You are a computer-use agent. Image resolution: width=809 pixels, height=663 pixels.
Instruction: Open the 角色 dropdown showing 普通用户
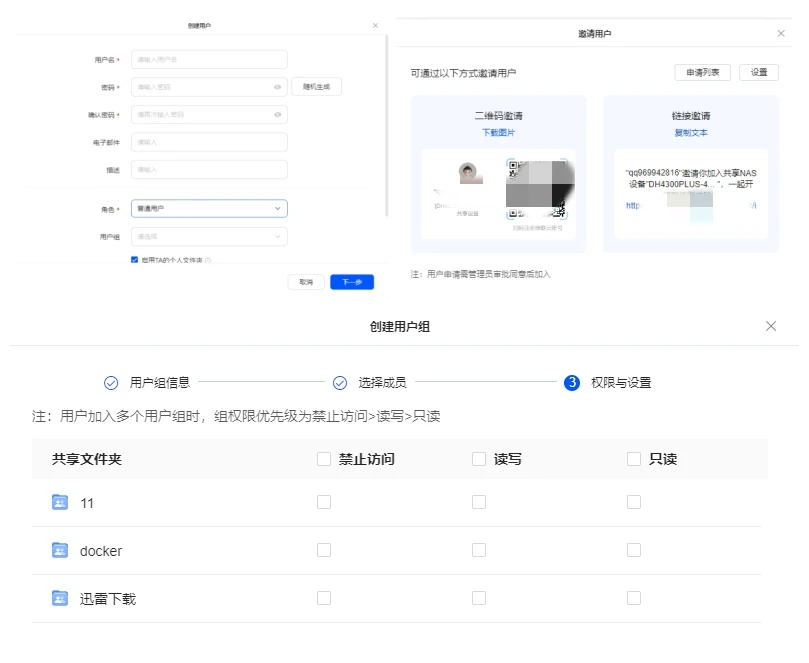pos(209,209)
